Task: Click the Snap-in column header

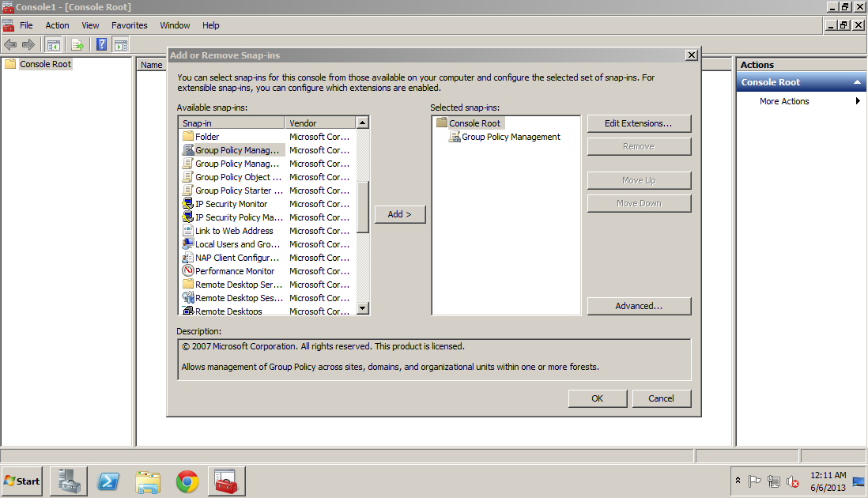Action: [232, 123]
